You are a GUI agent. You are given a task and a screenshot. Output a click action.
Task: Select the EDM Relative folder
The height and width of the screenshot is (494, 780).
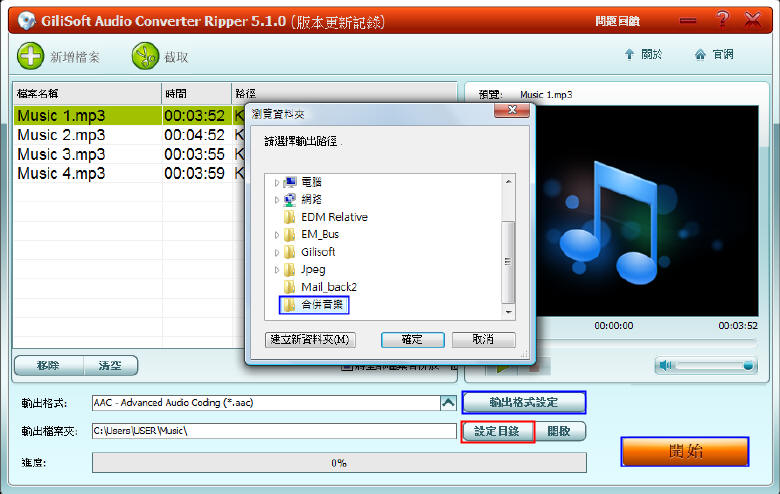pyautogui.click(x=334, y=217)
